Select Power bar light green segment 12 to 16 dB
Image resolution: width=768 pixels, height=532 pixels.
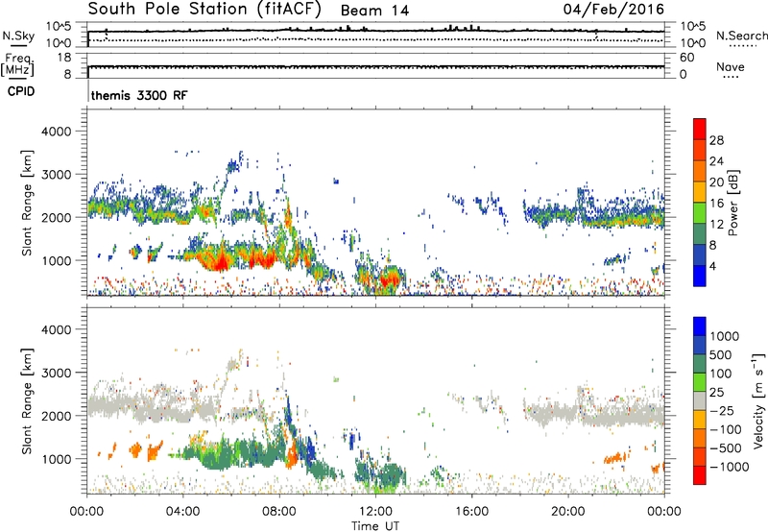(x=700, y=213)
